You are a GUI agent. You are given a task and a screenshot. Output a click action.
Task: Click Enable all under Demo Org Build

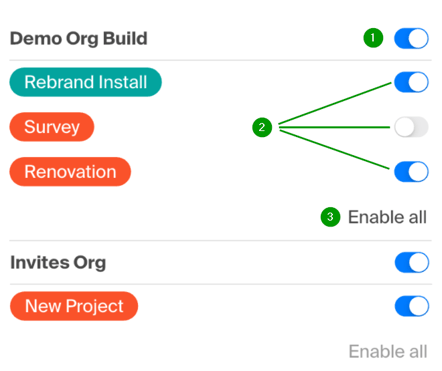(x=387, y=217)
